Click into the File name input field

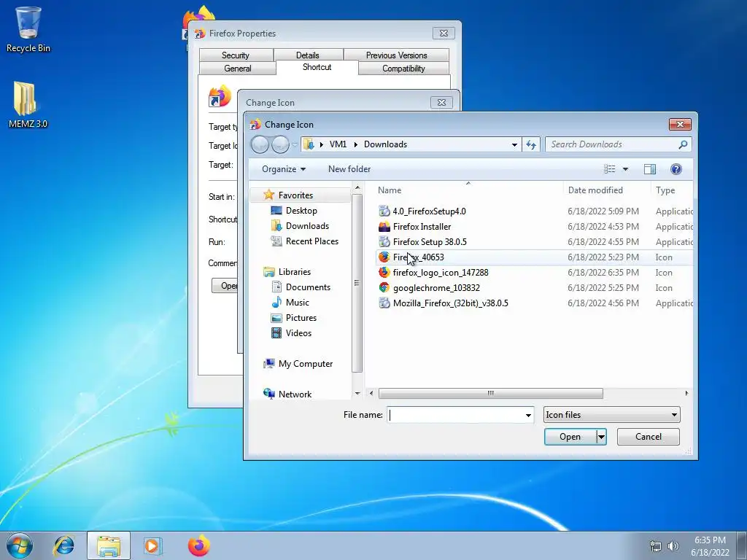click(x=456, y=415)
